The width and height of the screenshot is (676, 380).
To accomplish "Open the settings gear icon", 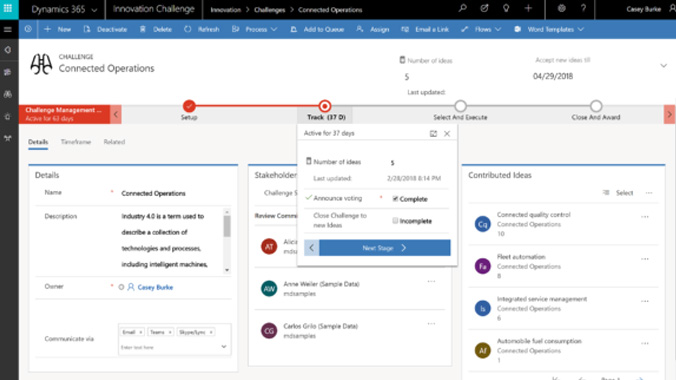I will coord(561,8).
